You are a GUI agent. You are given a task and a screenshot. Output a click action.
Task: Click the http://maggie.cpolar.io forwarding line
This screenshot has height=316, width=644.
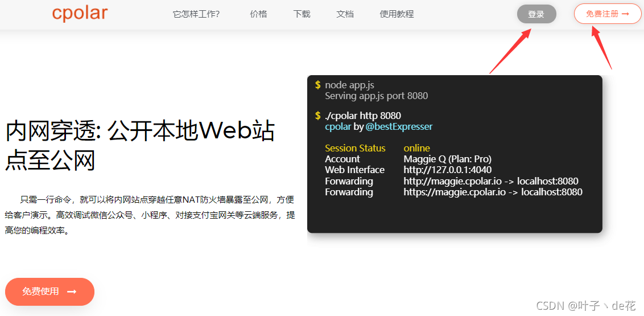coord(491,181)
